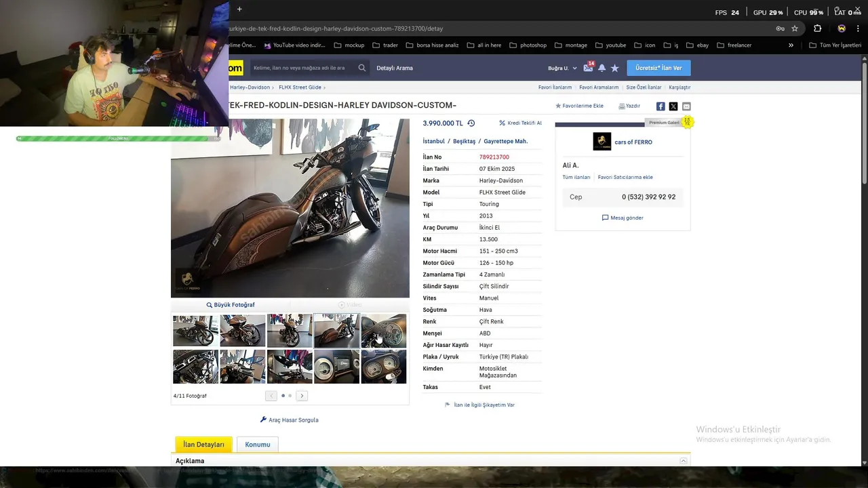
Task: Click Favorilerime Ekle
Action: [579, 106]
